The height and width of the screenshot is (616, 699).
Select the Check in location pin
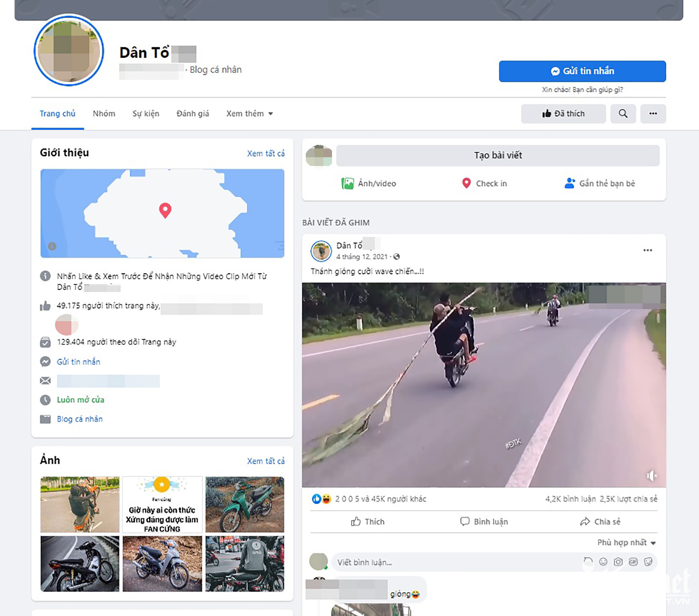pyautogui.click(x=466, y=183)
